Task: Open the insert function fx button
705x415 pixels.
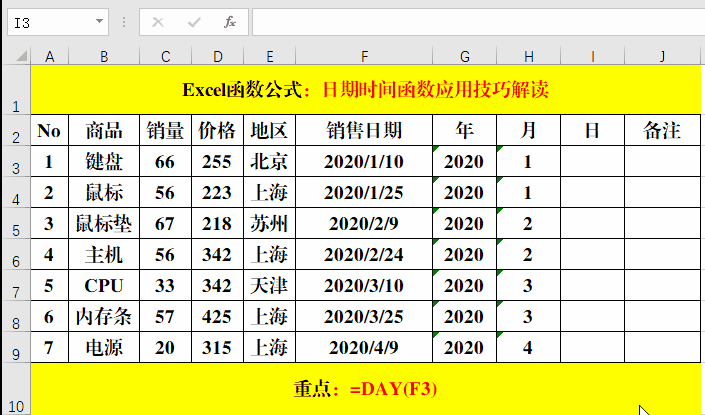Action: (x=230, y=22)
